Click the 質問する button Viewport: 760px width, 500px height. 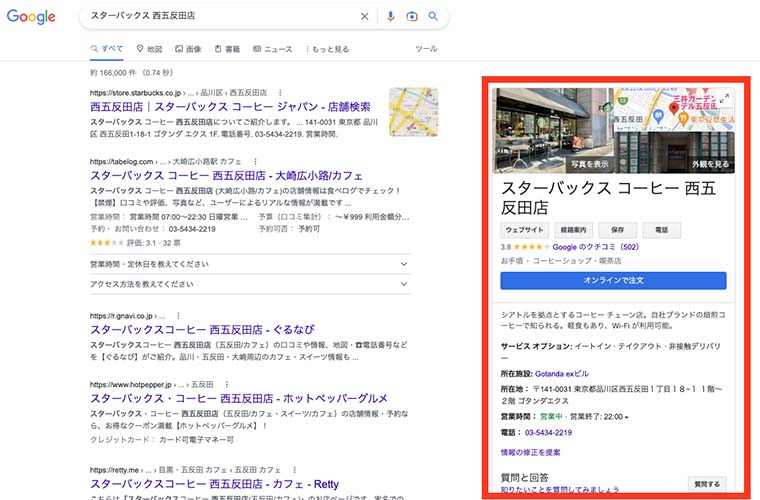coord(707,484)
